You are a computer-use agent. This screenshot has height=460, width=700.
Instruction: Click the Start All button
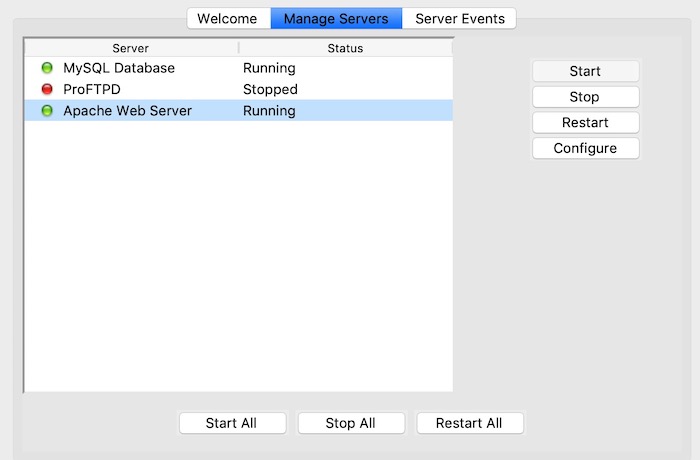coord(231,423)
